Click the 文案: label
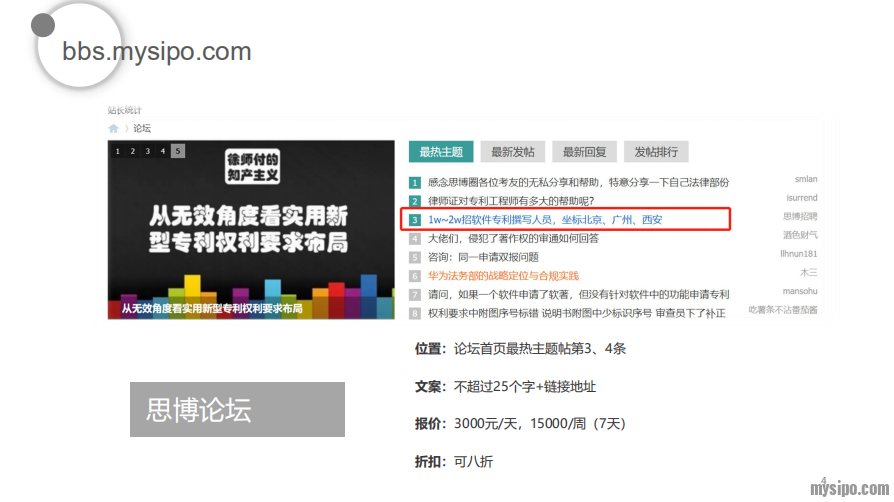The height and width of the screenshot is (502, 894). pyautogui.click(x=430, y=387)
